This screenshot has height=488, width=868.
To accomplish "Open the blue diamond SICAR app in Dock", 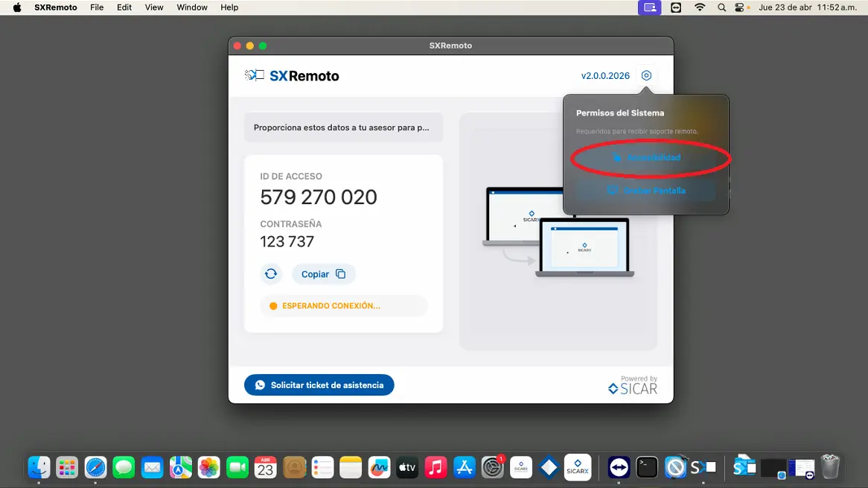I will click(x=549, y=467).
